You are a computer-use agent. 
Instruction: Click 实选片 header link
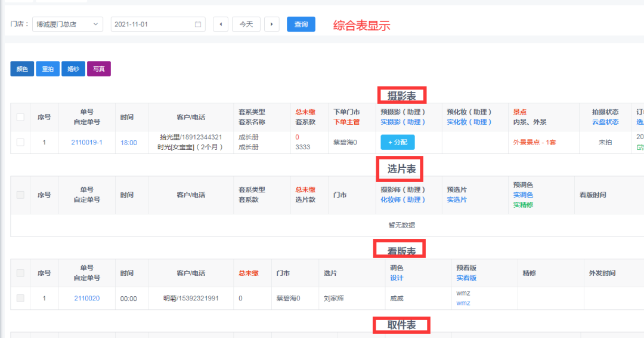pos(457,200)
